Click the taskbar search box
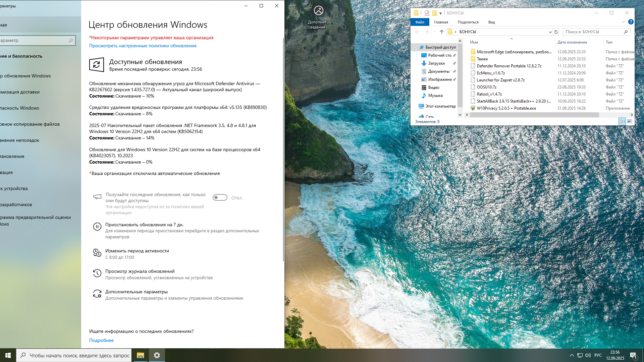The image size is (644, 362). click(x=74, y=355)
